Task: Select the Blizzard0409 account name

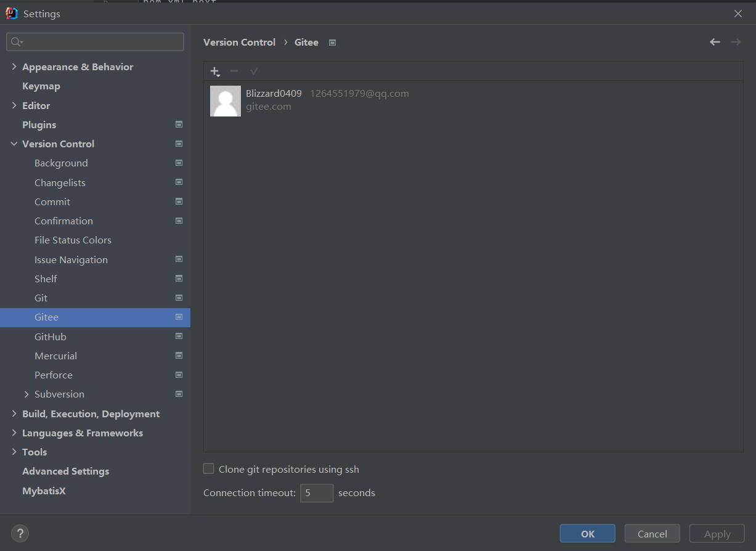Action: tap(274, 94)
